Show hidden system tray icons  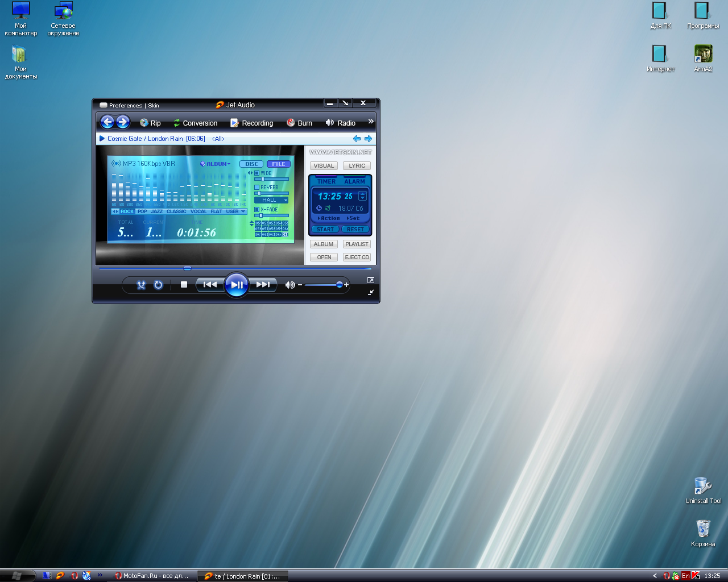[655, 576]
